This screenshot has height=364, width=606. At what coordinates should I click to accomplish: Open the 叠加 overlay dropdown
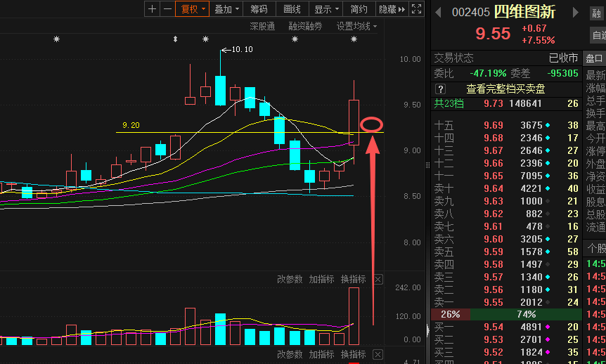[226, 9]
